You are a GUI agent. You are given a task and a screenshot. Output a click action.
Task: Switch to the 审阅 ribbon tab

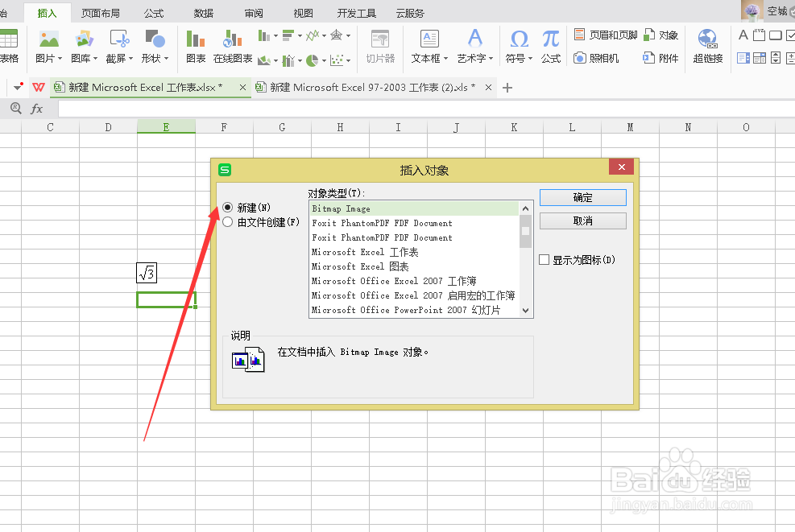click(254, 13)
